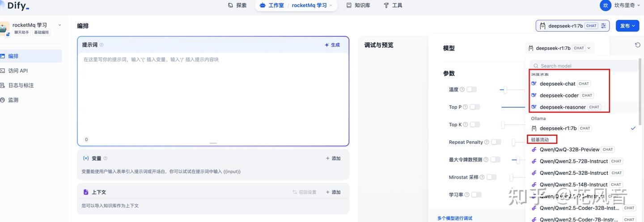Viewport: 644px width, 222px height.
Task: Toggle the Repeat Penalty switch
Action: coord(496,142)
